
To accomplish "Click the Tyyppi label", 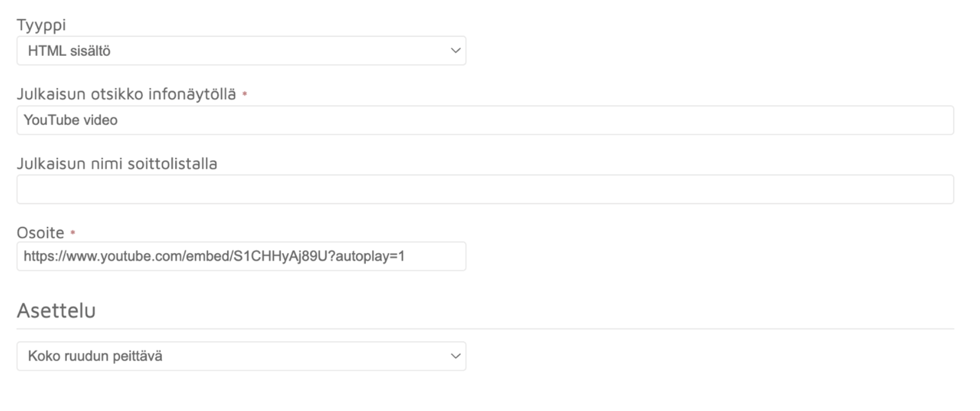I will point(41,25).
